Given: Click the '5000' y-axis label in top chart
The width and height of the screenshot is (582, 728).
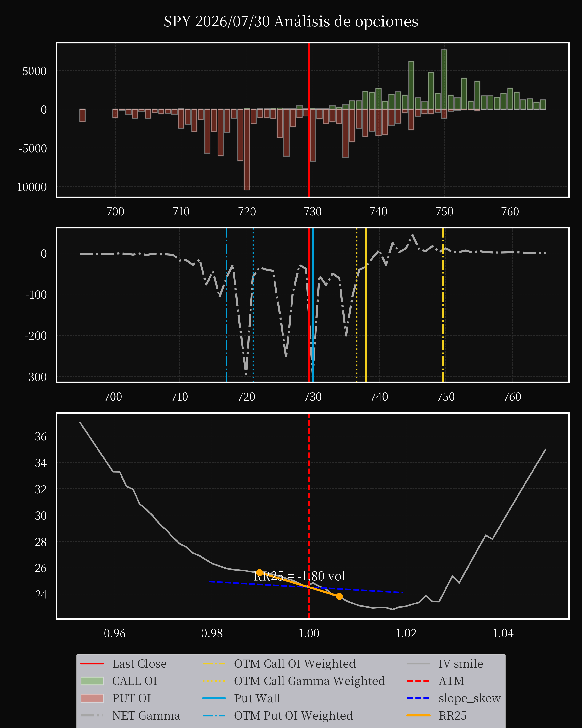Looking at the screenshot, I should (34, 71).
